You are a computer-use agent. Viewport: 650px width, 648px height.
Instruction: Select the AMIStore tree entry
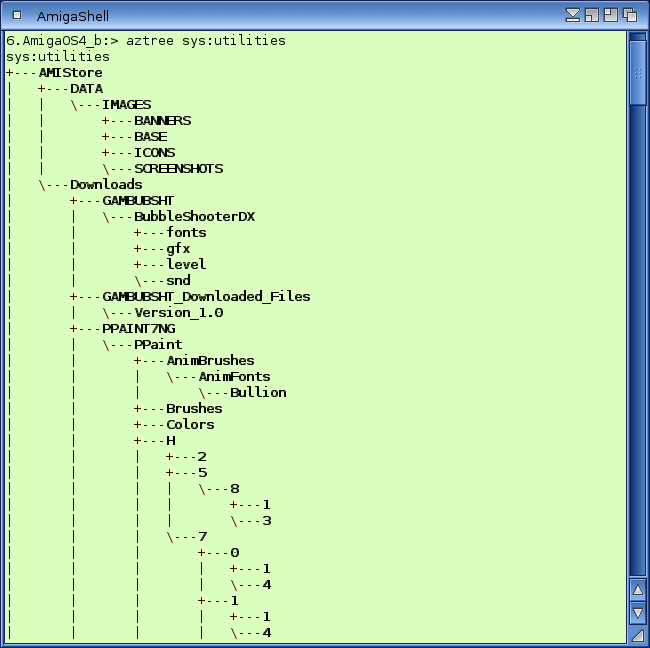click(70, 73)
